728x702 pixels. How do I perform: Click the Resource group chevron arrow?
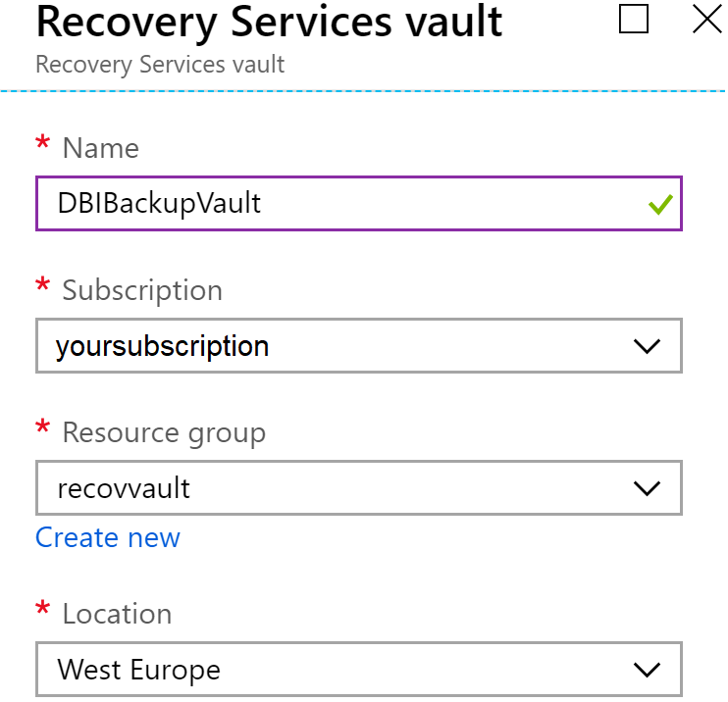point(646,488)
